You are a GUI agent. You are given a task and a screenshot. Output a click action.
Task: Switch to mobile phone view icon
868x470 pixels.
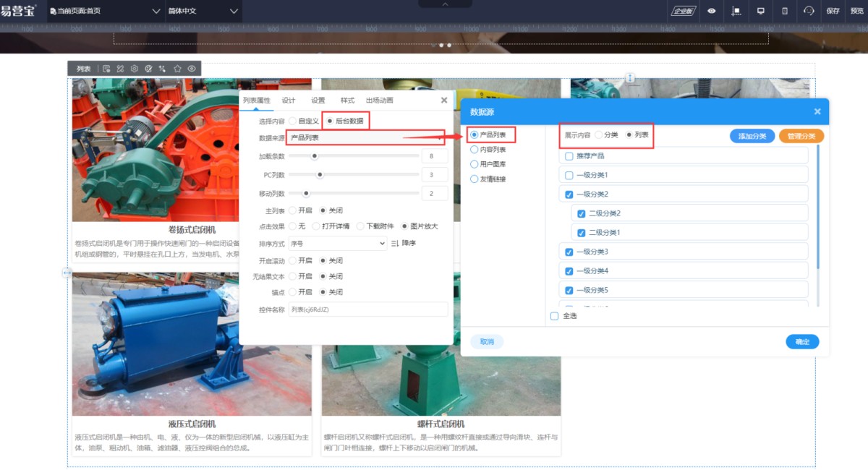tap(785, 11)
